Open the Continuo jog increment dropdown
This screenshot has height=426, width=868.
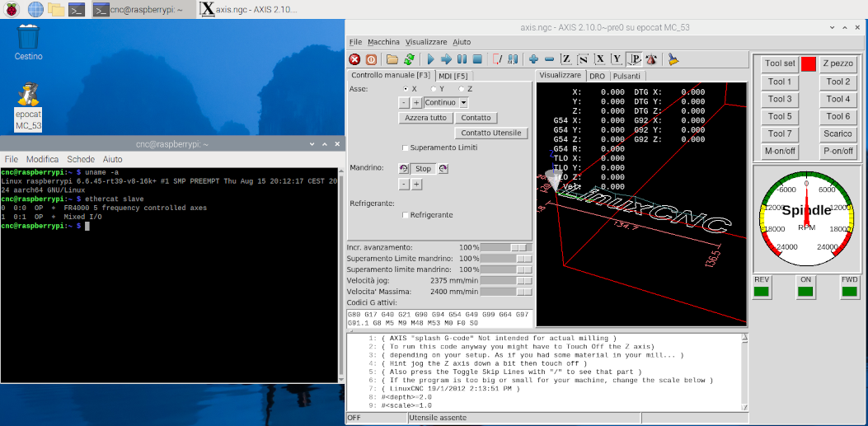point(464,102)
